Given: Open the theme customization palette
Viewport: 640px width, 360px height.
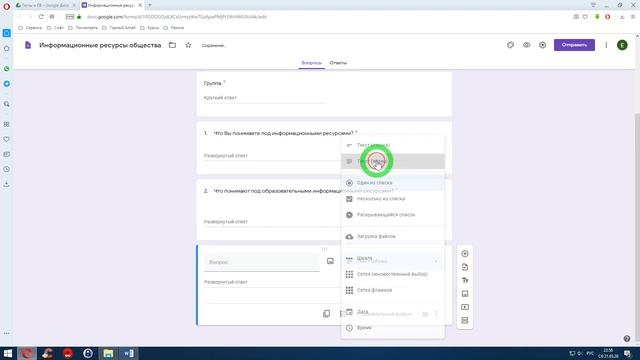Looking at the screenshot, I should click(x=510, y=45).
